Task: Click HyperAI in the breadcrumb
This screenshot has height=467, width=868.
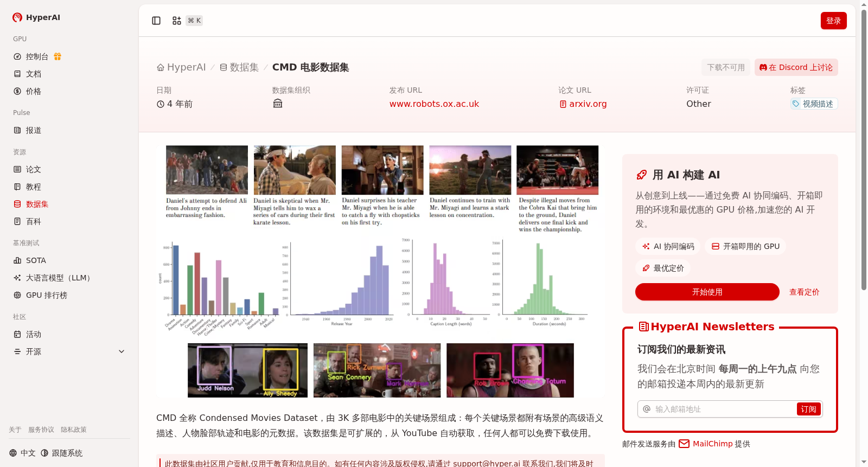Action: tap(181, 67)
